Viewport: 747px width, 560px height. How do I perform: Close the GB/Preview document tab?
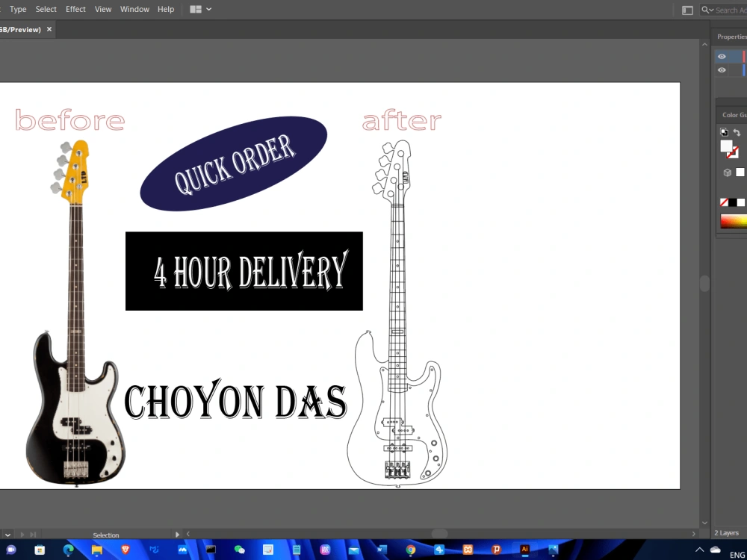tap(49, 29)
